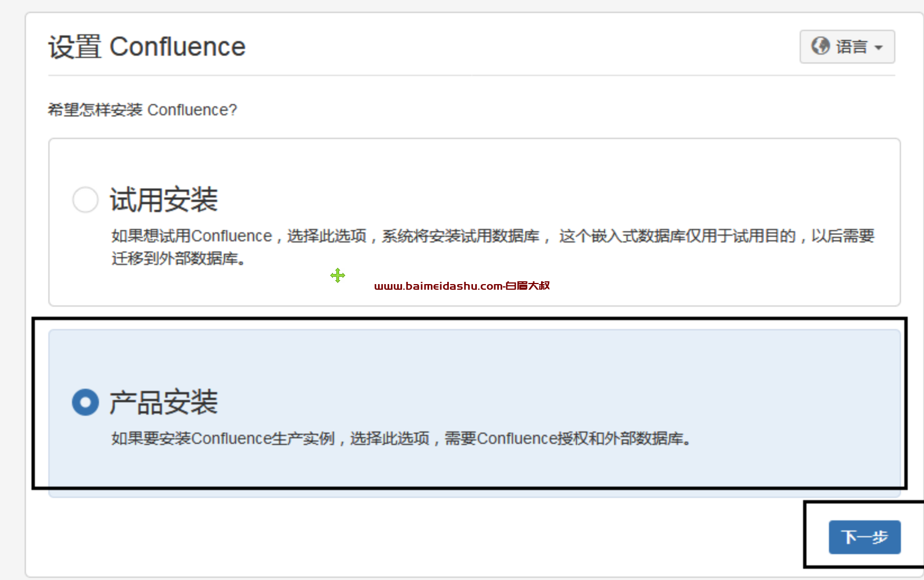Screen dimensions: 924x580
Task: Click the 试用安装 heading text
Action: [164, 200]
